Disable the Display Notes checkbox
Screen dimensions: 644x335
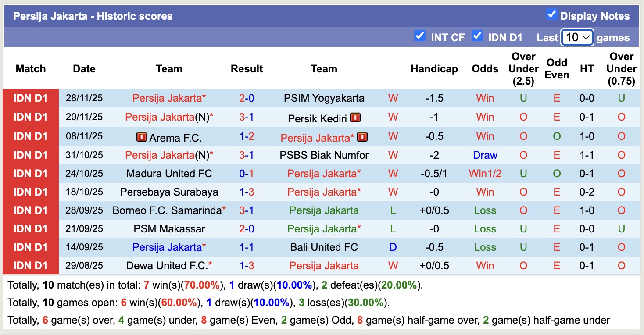[551, 14]
